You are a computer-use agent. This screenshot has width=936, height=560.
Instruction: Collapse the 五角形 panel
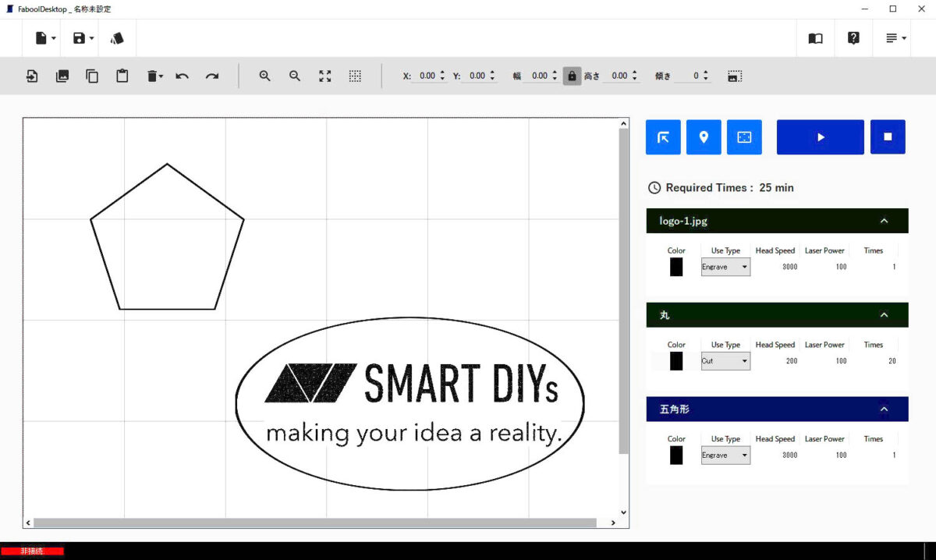(884, 409)
